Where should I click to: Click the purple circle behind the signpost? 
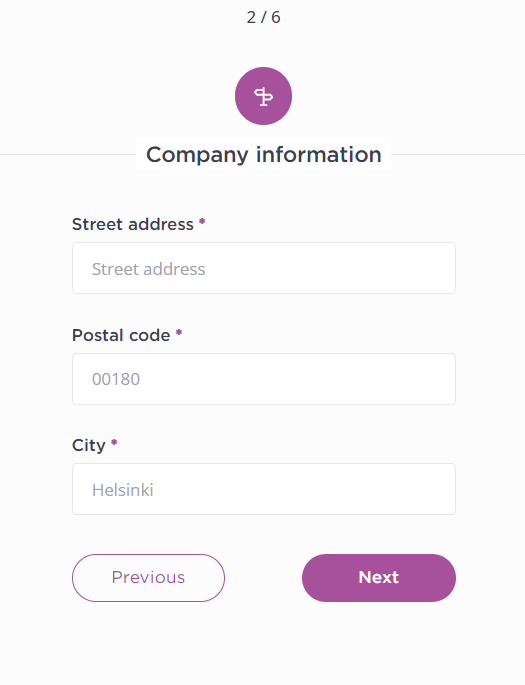tap(263, 96)
